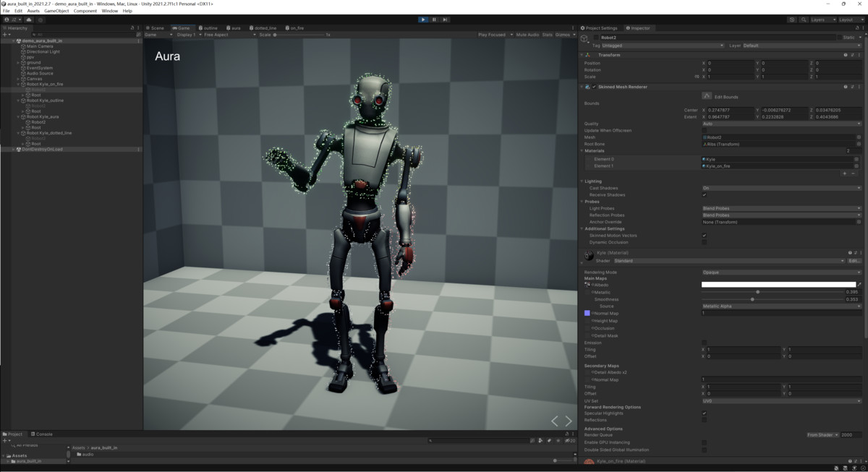Open the Cast Shadows dropdown
This screenshot has width=868, height=472.
[781, 187]
